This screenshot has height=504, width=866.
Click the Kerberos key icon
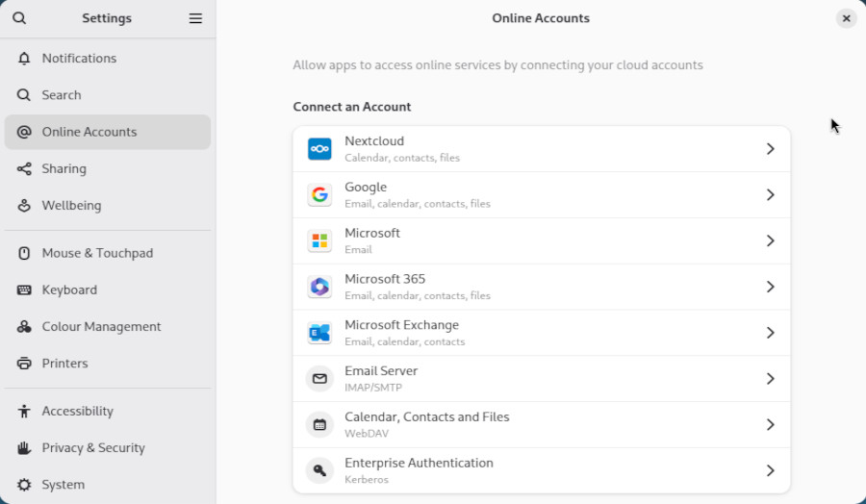click(x=319, y=470)
